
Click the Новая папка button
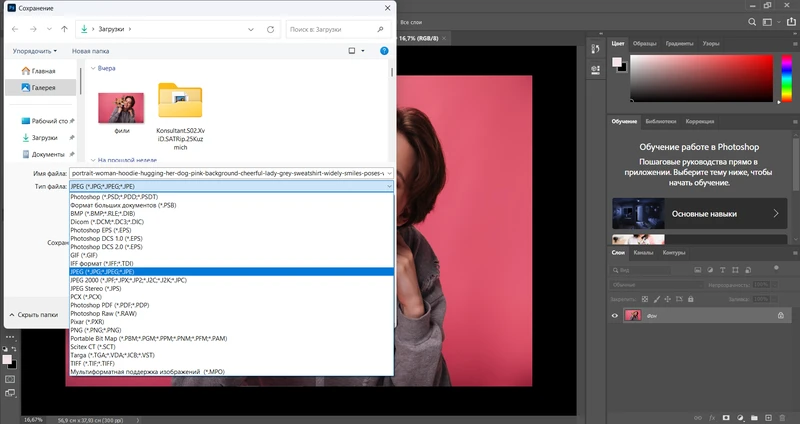coord(92,50)
